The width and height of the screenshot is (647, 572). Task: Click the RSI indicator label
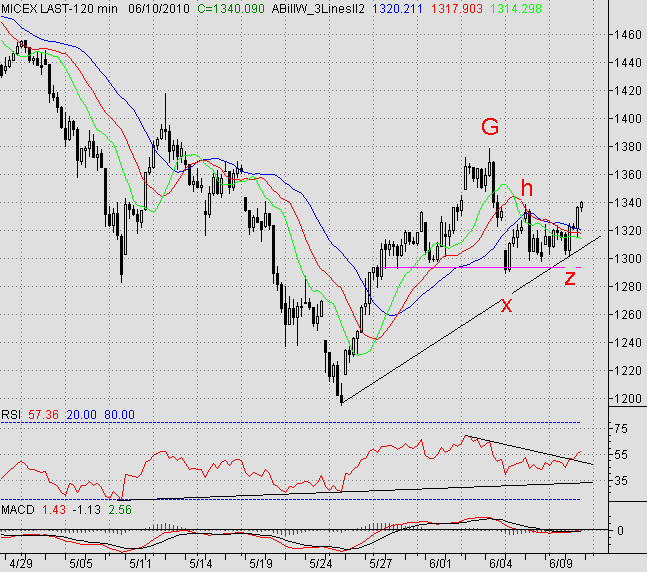pyautogui.click(x=11, y=414)
